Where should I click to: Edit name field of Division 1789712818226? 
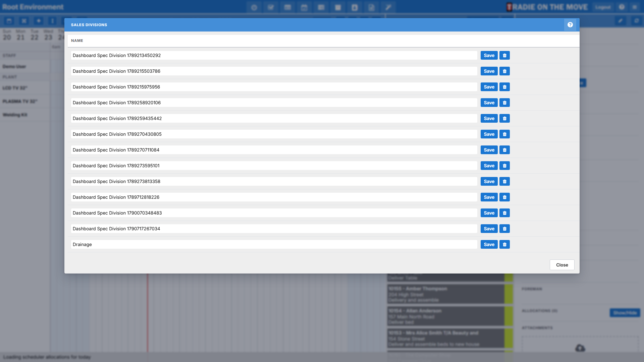pos(274,197)
